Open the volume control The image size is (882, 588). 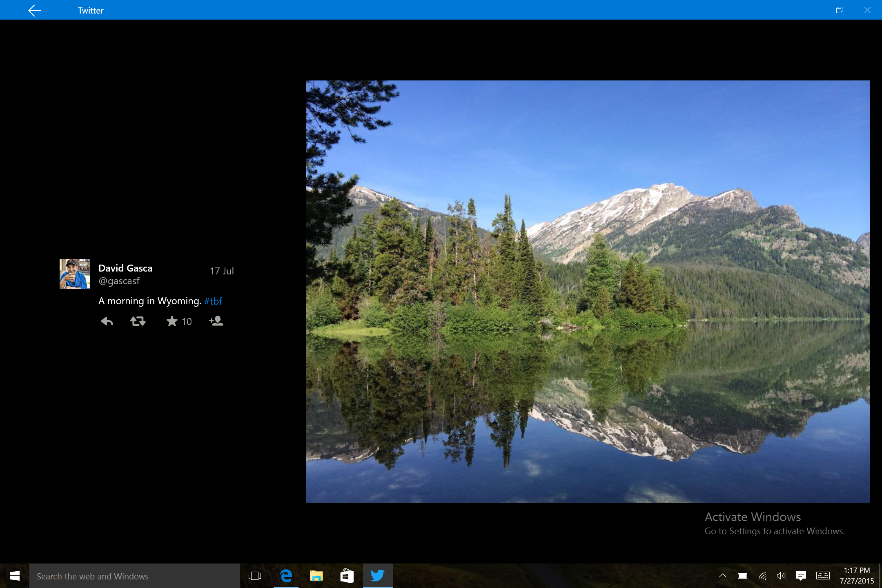coord(781,576)
